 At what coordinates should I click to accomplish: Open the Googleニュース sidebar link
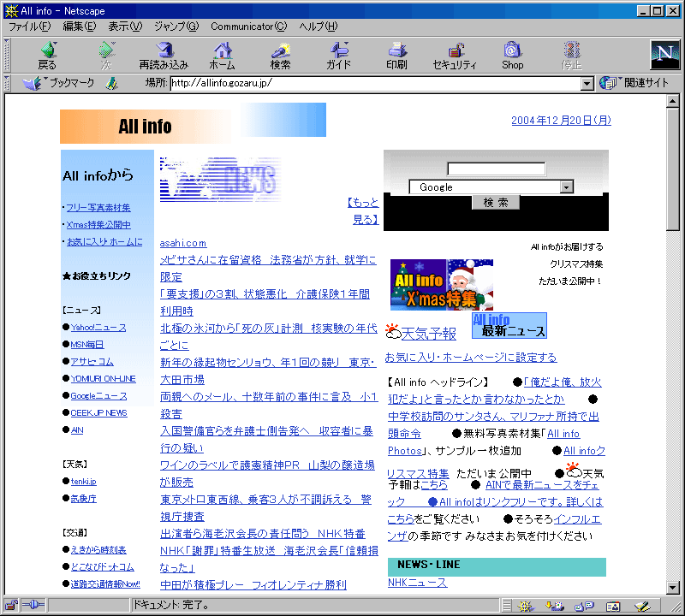(98, 396)
